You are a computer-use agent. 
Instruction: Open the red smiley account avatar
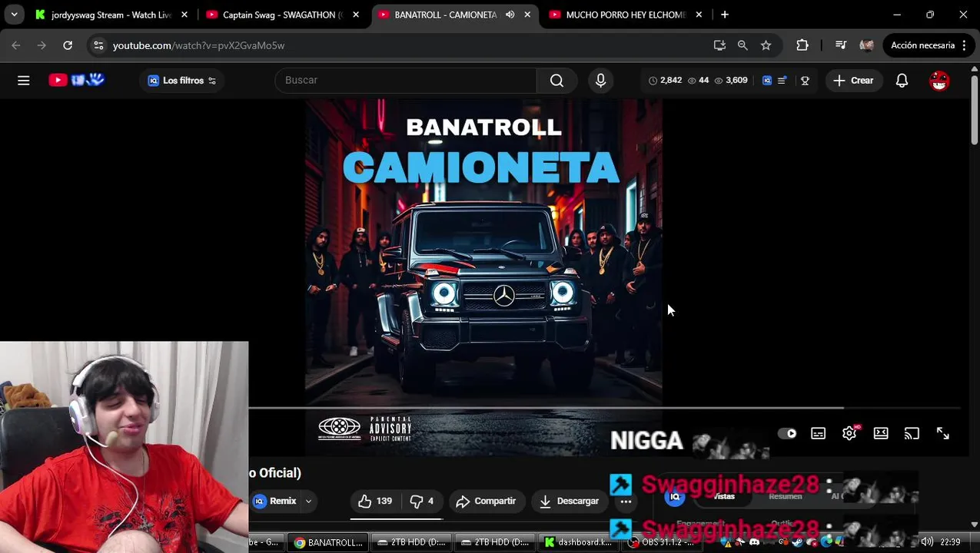pos(939,80)
